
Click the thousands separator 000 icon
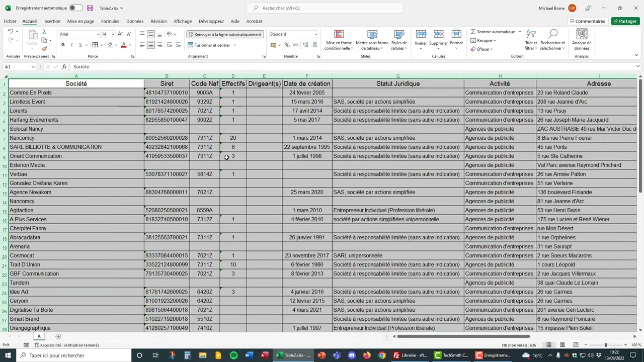point(296,45)
